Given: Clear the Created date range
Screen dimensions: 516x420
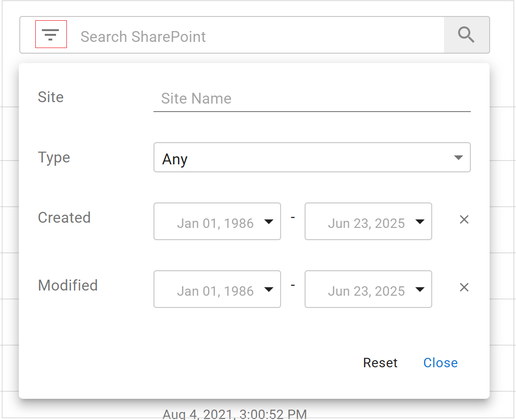Looking at the screenshot, I should pyautogui.click(x=464, y=219).
